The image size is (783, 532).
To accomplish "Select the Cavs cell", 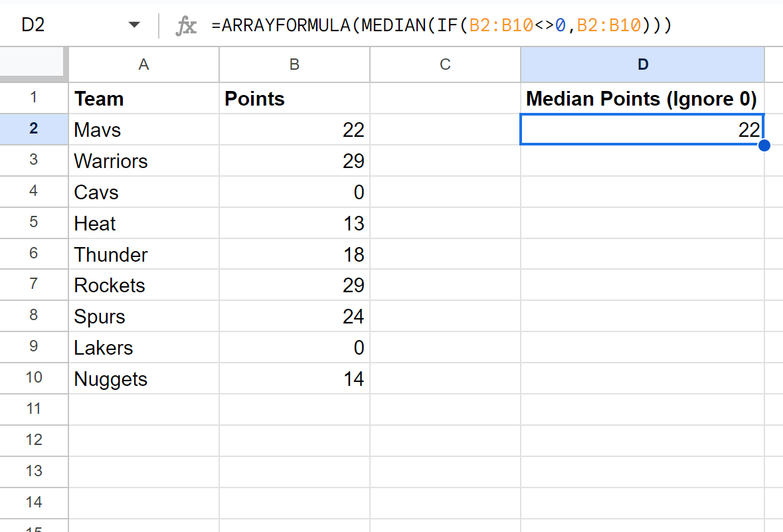I will 144,191.
